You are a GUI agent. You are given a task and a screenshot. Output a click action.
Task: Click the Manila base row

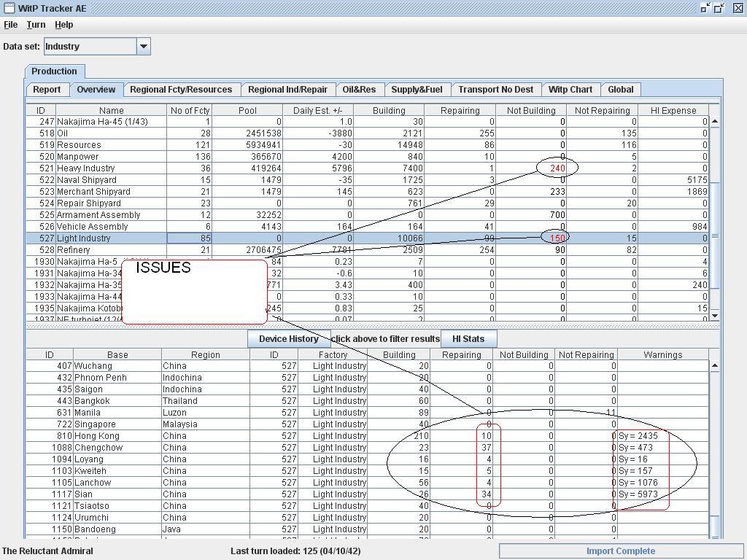[x=367, y=413]
